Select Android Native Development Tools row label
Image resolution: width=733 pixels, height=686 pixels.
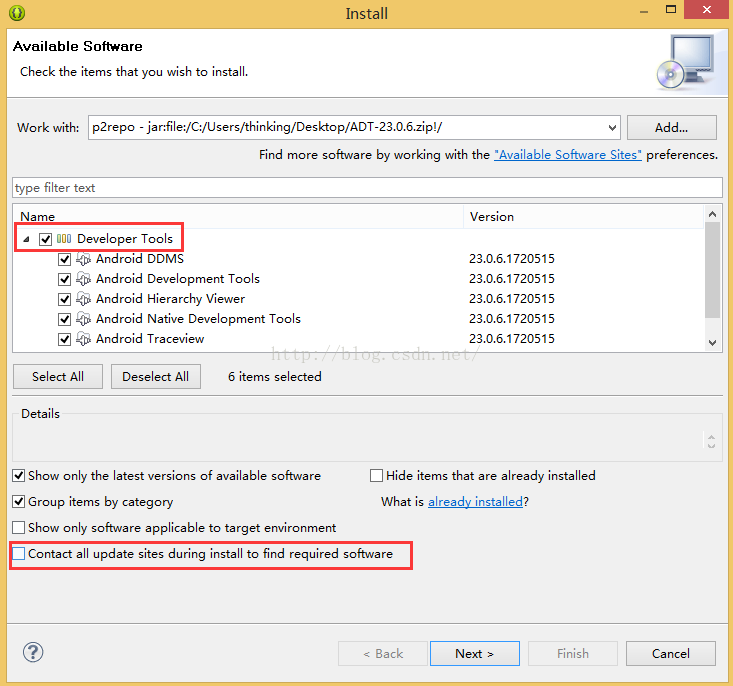198,319
